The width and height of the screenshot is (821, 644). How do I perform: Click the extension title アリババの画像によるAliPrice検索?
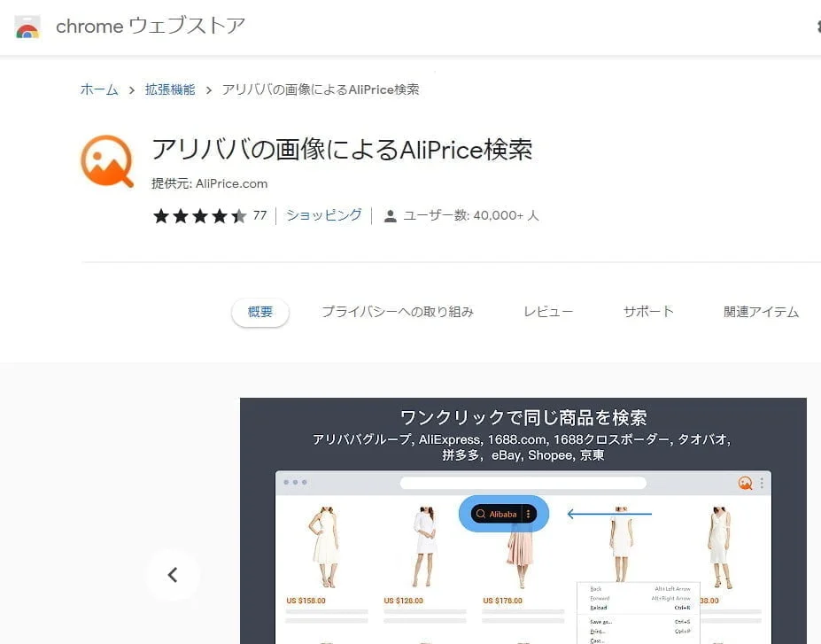coord(342,149)
